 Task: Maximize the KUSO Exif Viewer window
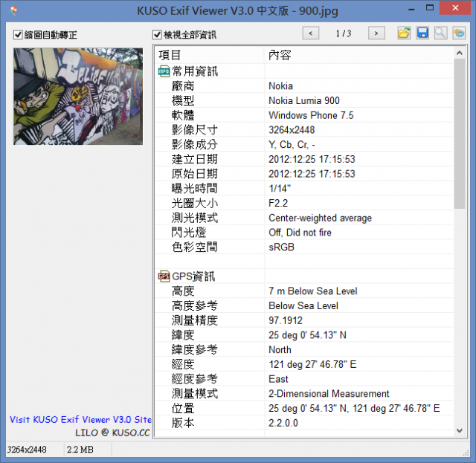coord(430,8)
